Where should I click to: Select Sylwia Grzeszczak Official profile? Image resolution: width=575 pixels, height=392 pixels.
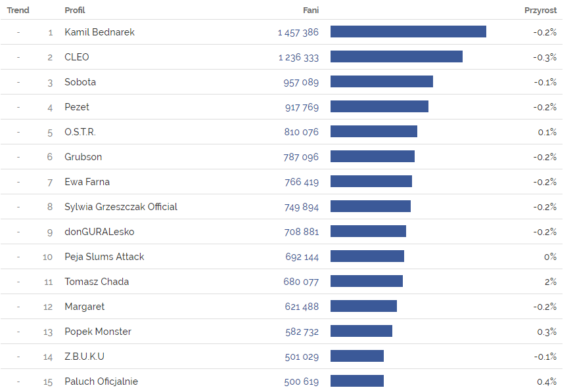[x=121, y=207]
